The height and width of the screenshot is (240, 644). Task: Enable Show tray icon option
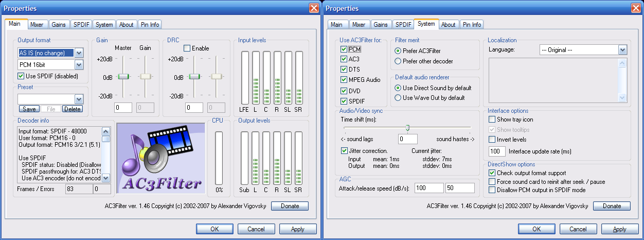[492, 119]
